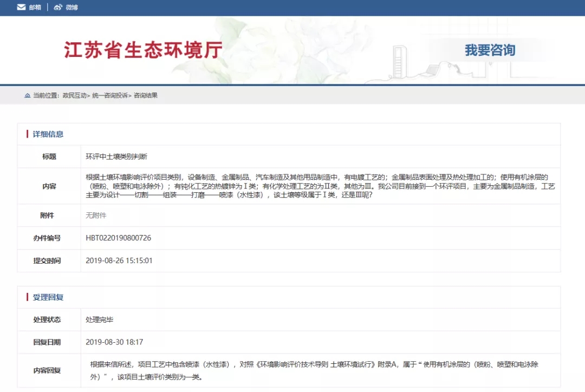Click the 处理完毕 status value
Image resolution: width=585 pixels, height=392 pixels.
click(99, 319)
